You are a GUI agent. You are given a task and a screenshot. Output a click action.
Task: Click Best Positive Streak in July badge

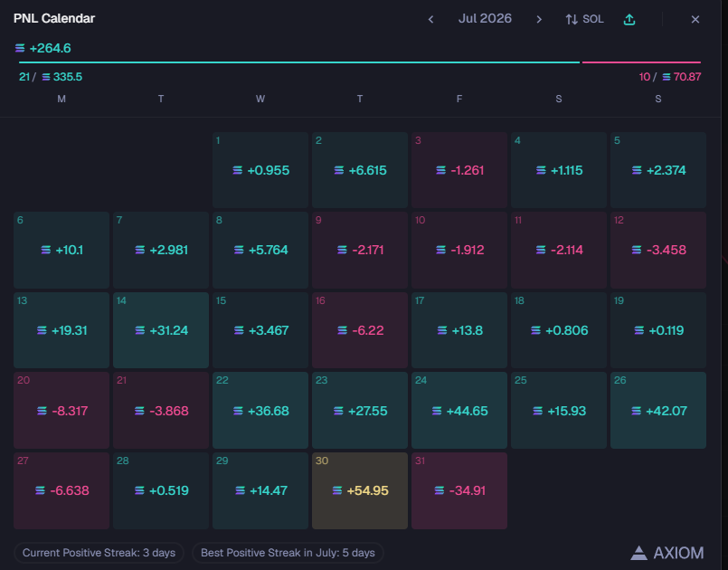tap(288, 553)
